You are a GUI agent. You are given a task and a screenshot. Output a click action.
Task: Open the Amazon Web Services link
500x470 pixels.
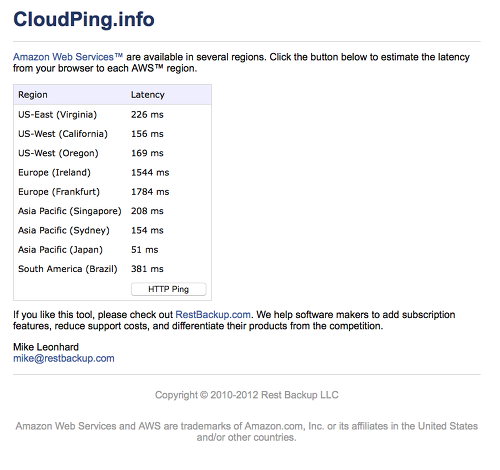click(x=68, y=57)
